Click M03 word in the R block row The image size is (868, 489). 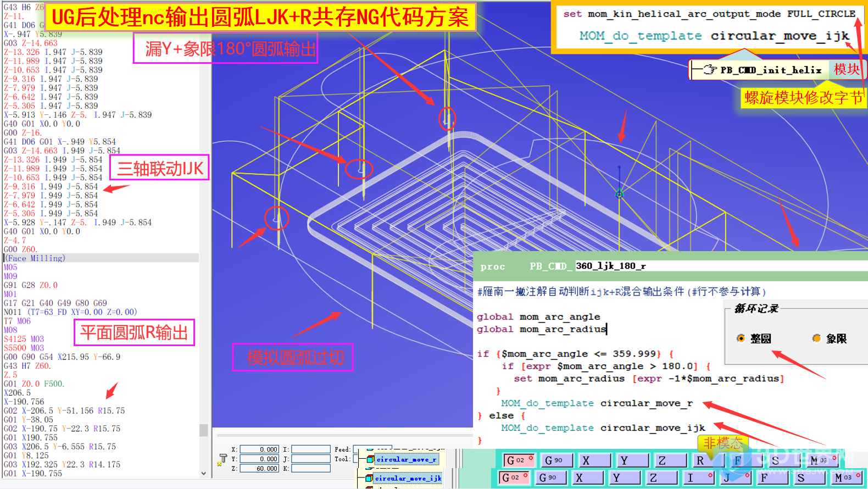click(x=822, y=460)
